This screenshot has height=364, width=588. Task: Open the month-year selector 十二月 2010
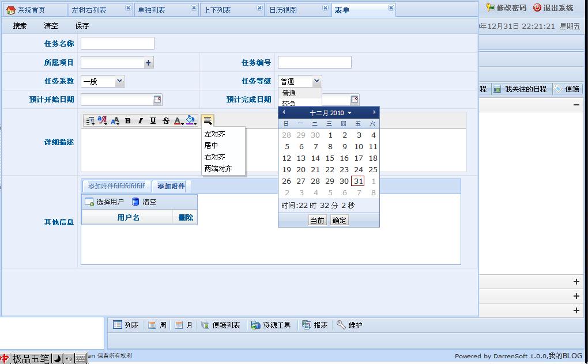pos(330,113)
